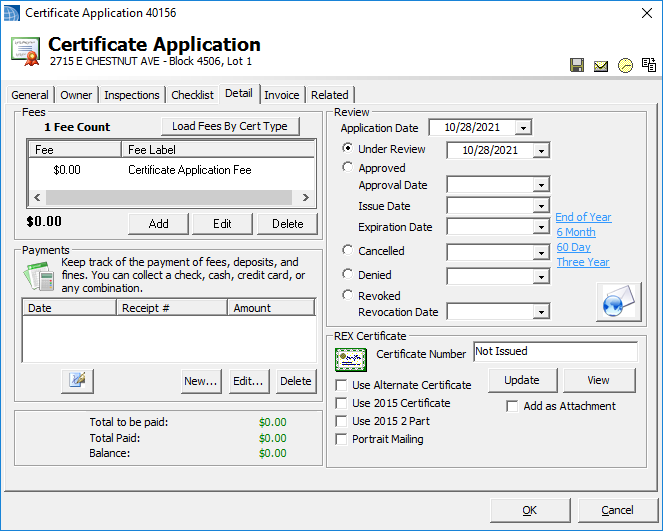Click the Fee Label column header
This screenshot has height=531, width=663.
(218, 150)
